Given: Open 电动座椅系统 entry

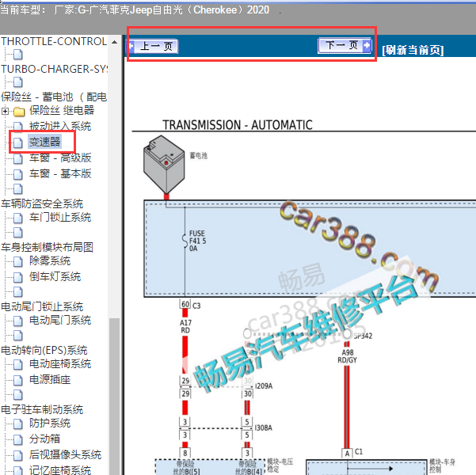Looking at the screenshot, I should [x=60, y=363].
